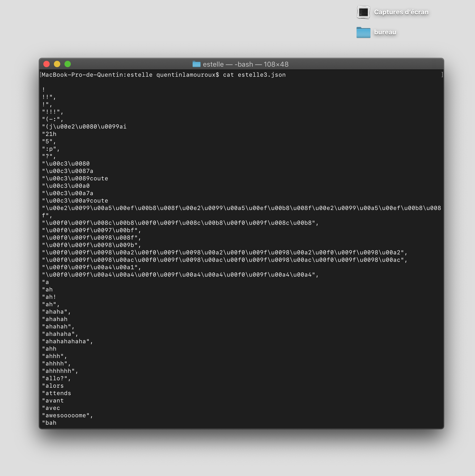This screenshot has width=475, height=476.
Task: Click the line '":p",'
Action: point(51,149)
